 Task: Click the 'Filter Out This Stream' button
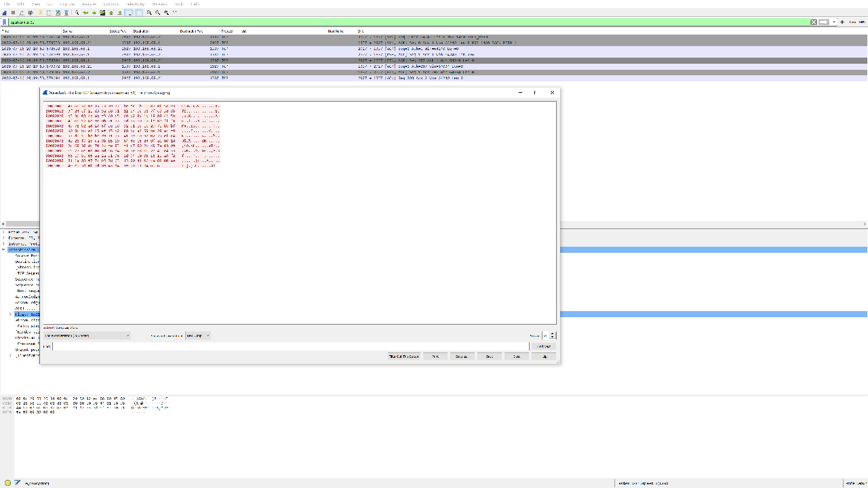[405, 356]
